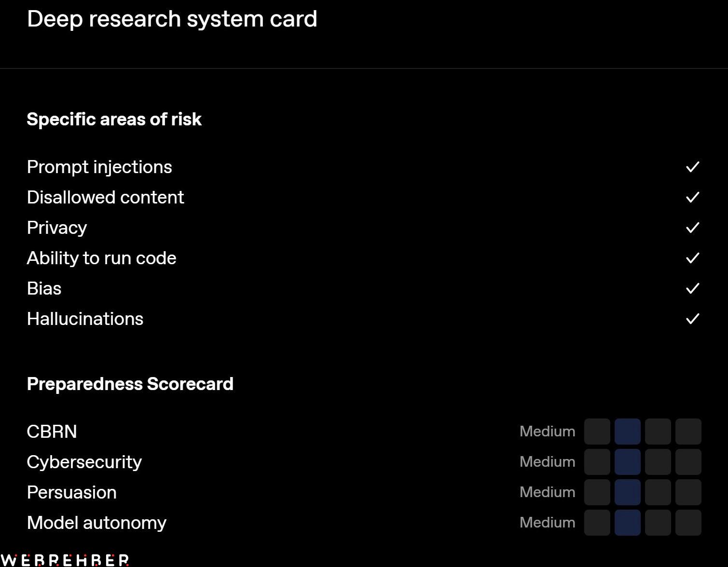Click the checkmark beside Prompt injections

pyautogui.click(x=693, y=167)
